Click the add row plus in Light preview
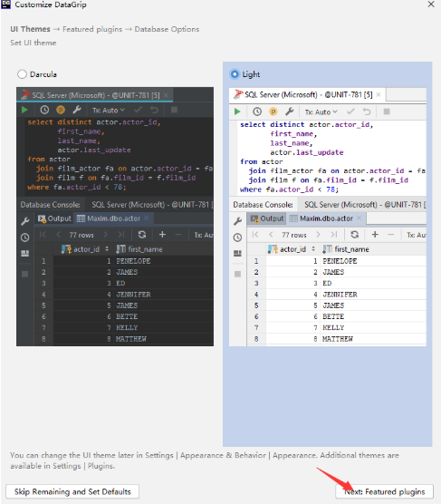 pyautogui.click(x=375, y=235)
